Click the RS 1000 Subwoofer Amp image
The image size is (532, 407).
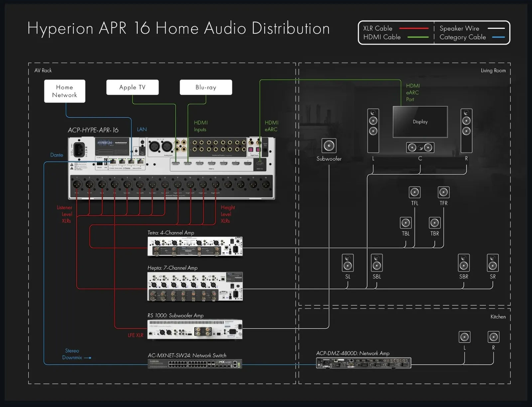pyautogui.click(x=195, y=330)
